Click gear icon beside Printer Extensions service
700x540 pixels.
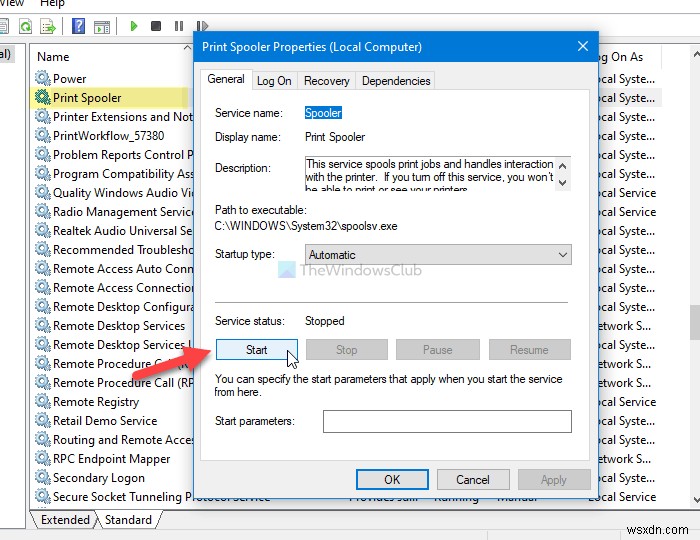[43, 116]
